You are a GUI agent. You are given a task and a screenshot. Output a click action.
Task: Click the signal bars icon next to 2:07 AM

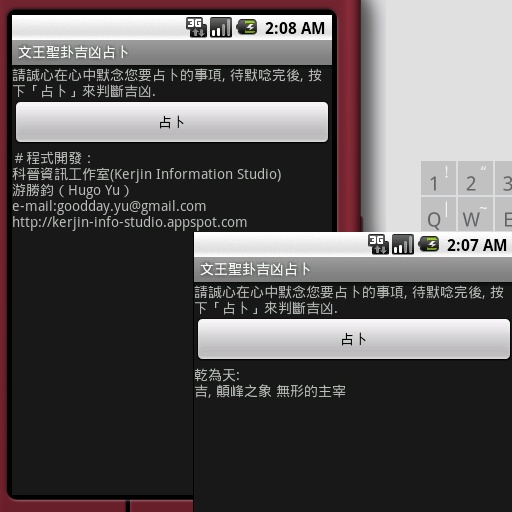[403, 244]
